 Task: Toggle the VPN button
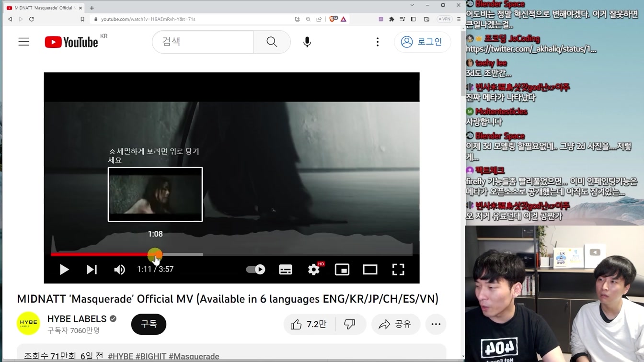point(445,19)
